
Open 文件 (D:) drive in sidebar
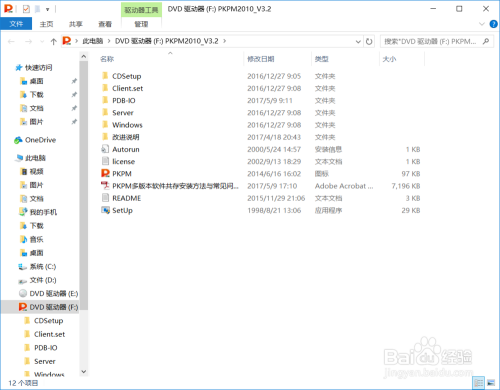point(43,280)
